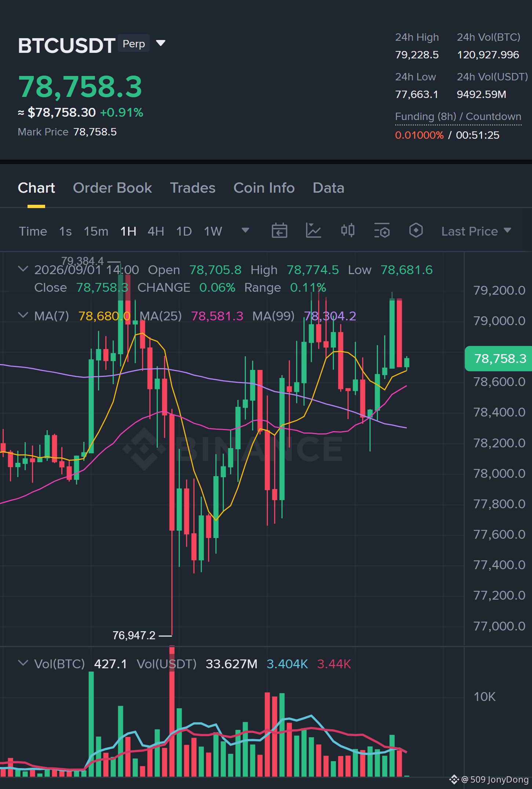532x789 pixels.
Task: Open the technical indicators chart icon
Action: pos(313,231)
